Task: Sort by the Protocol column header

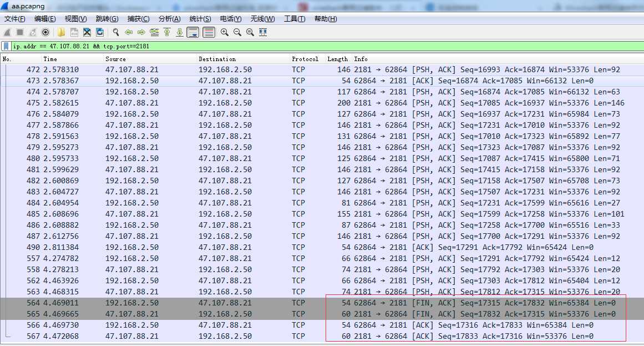Action: coord(305,59)
